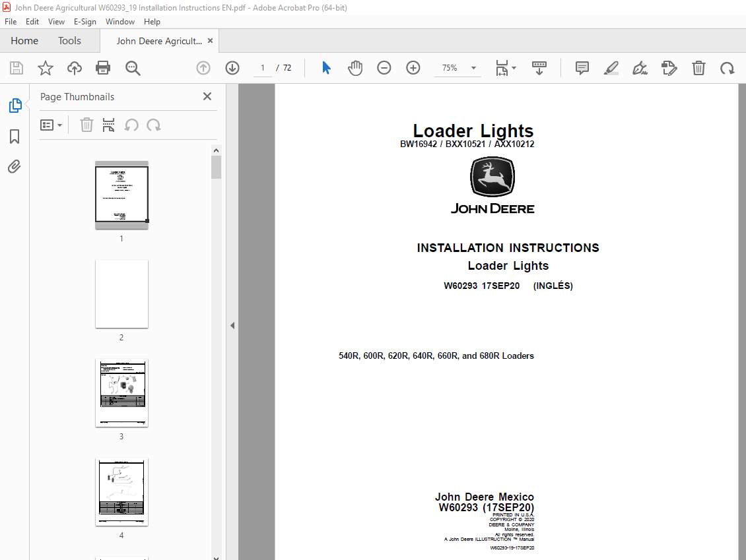This screenshot has width=746, height=560.
Task: Activate the Hand pan tool
Action: (x=355, y=68)
